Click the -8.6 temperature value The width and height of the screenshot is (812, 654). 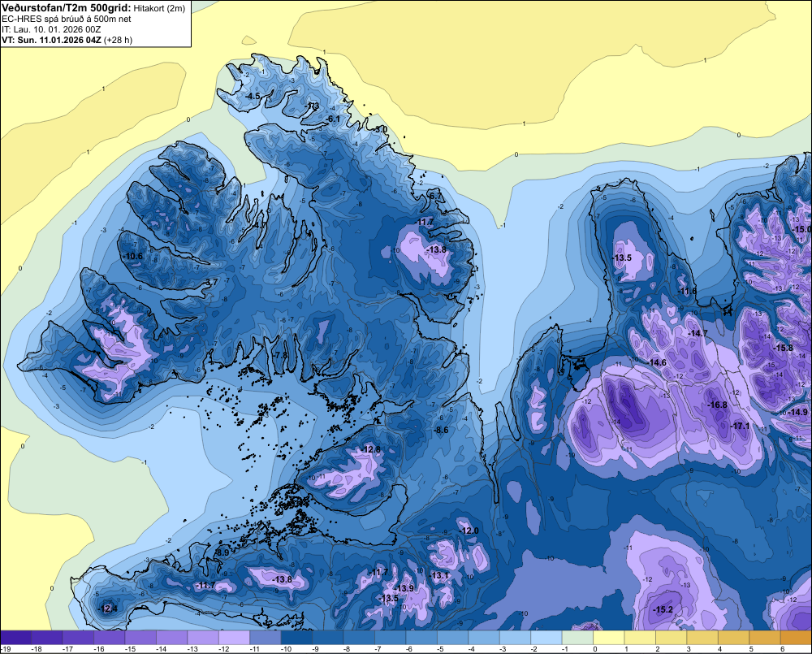[441, 430]
